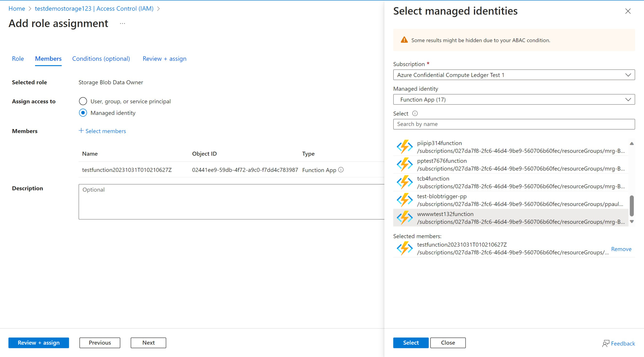The width and height of the screenshot is (644, 357).
Task: Click the pptest7676function Function App icon
Action: (x=403, y=165)
